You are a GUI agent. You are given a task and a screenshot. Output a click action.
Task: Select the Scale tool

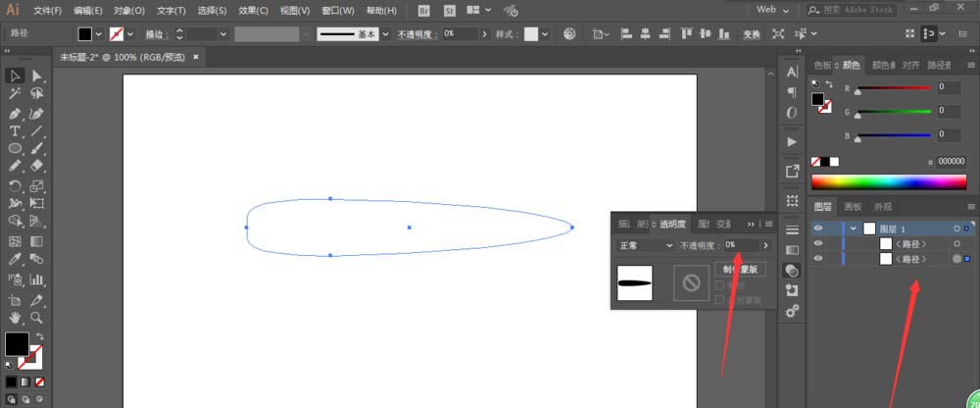tap(37, 185)
